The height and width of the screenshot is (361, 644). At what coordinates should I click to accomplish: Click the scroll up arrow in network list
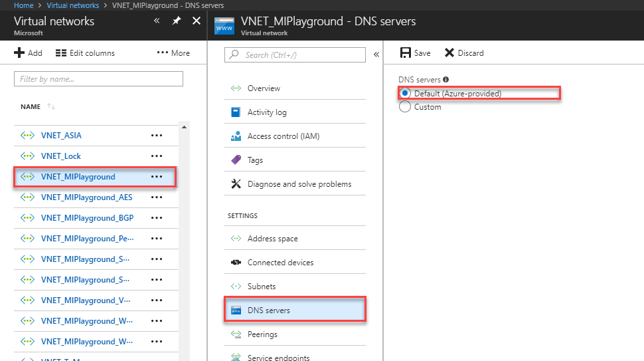(x=185, y=127)
